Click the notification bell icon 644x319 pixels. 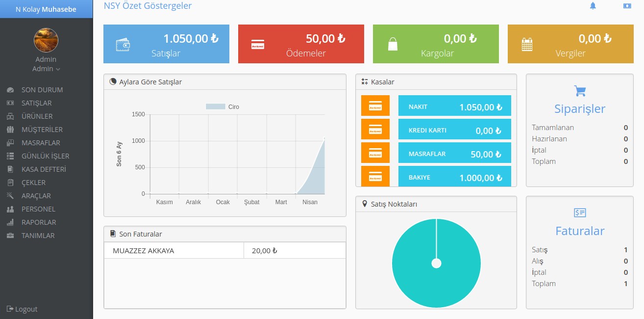(x=593, y=6)
